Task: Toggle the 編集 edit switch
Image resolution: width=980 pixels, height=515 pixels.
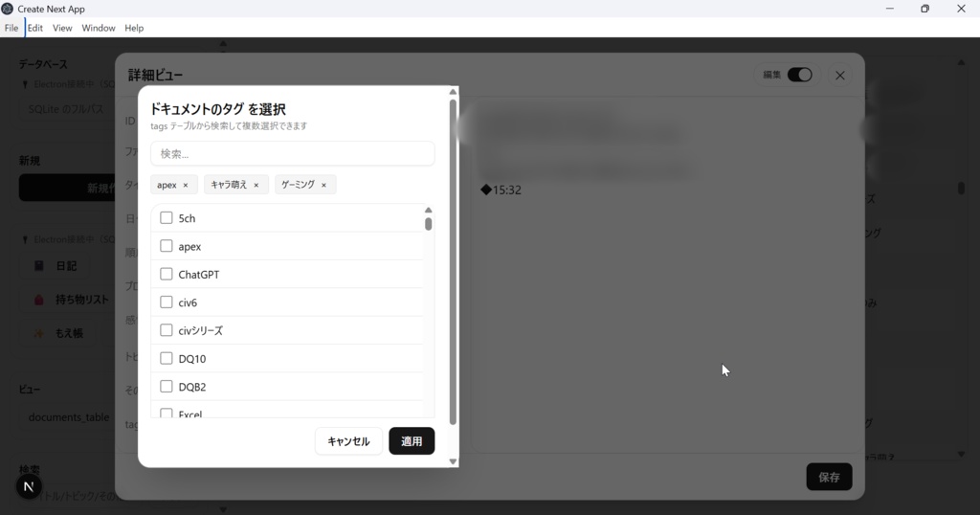Action: (799, 75)
